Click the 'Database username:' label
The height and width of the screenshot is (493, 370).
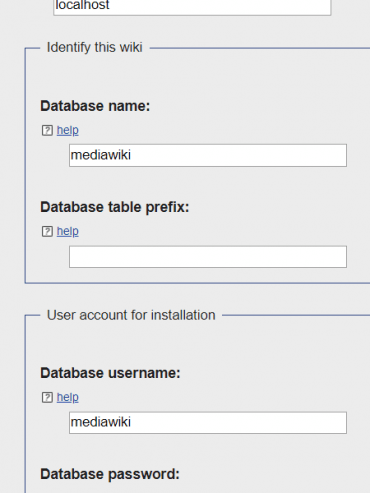[110, 373]
